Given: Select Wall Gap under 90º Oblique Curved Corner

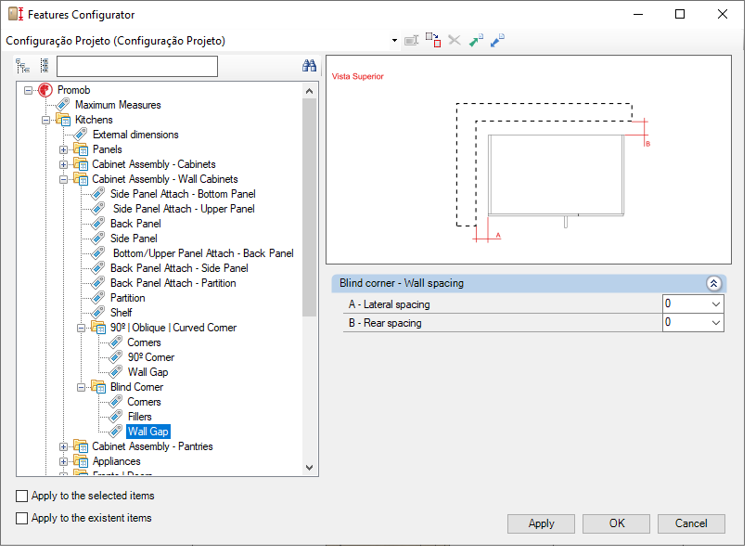Looking at the screenshot, I should [x=147, y=372].
